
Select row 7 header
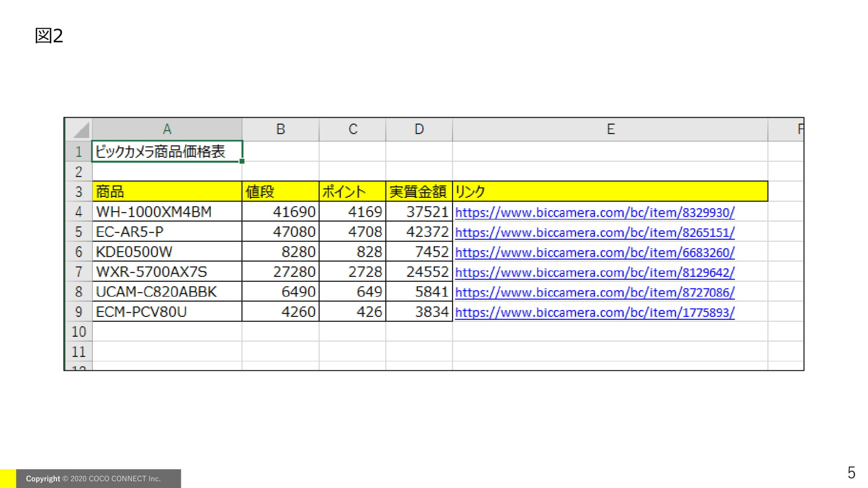(79, 271)
